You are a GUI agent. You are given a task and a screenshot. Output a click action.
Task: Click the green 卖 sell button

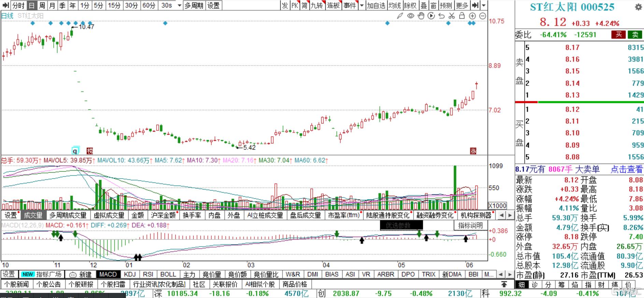click(635, 34)
